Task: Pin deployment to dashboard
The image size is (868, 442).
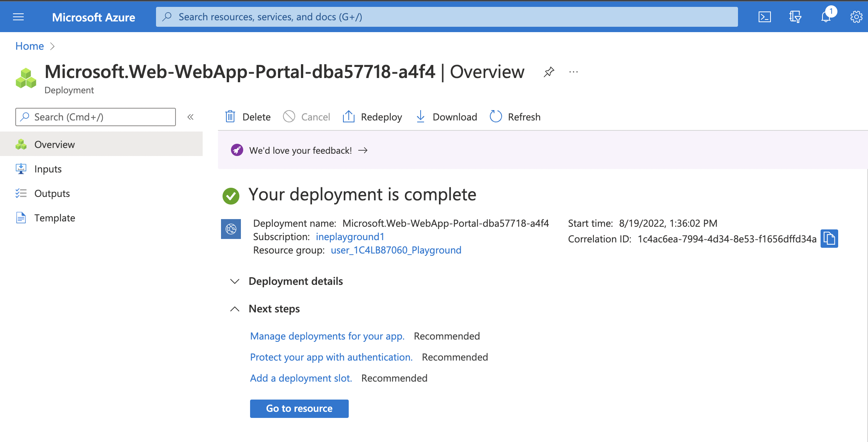Action: coord(549,72)
